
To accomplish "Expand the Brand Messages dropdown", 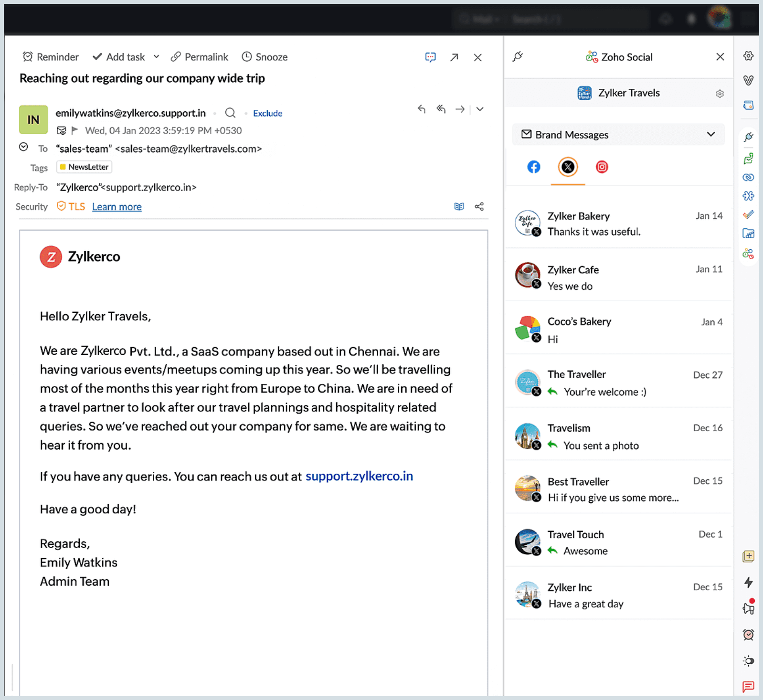I will coord(710,135).
